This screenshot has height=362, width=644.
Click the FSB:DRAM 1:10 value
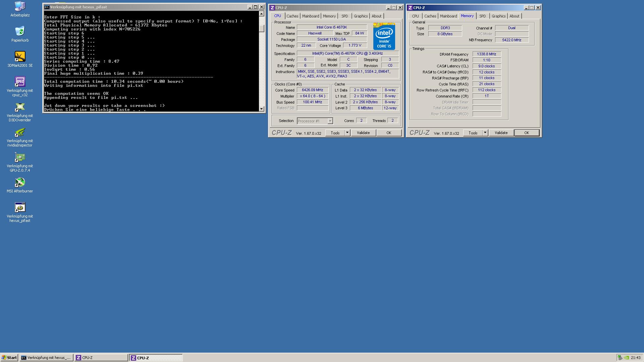pos(487,60)
